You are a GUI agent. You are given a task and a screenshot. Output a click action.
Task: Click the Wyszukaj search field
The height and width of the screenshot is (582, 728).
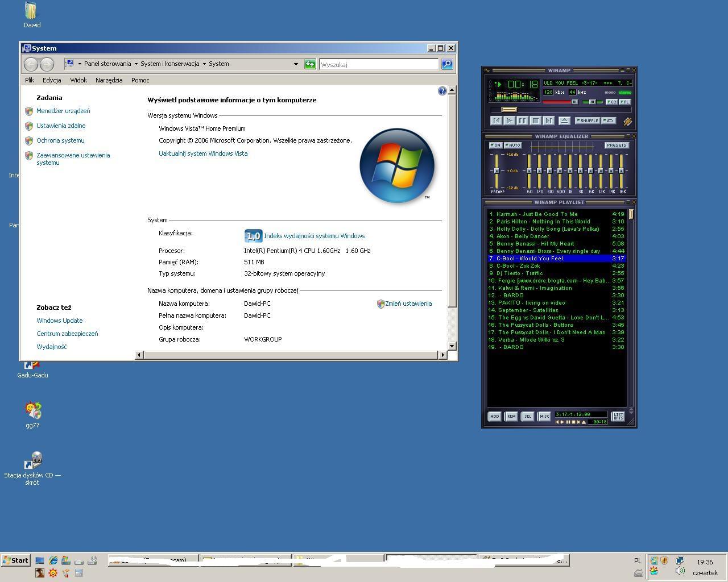379,64
